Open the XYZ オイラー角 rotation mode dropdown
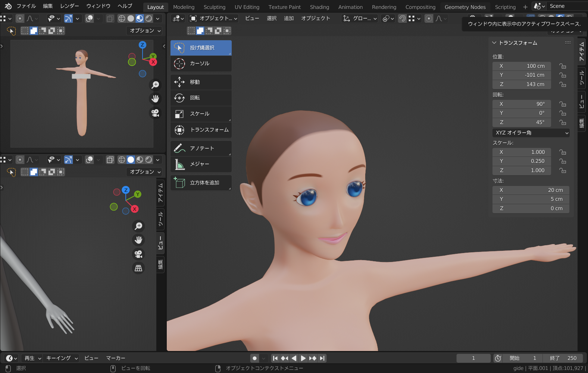This screenshot has height=373, width=588. (531, 133)
